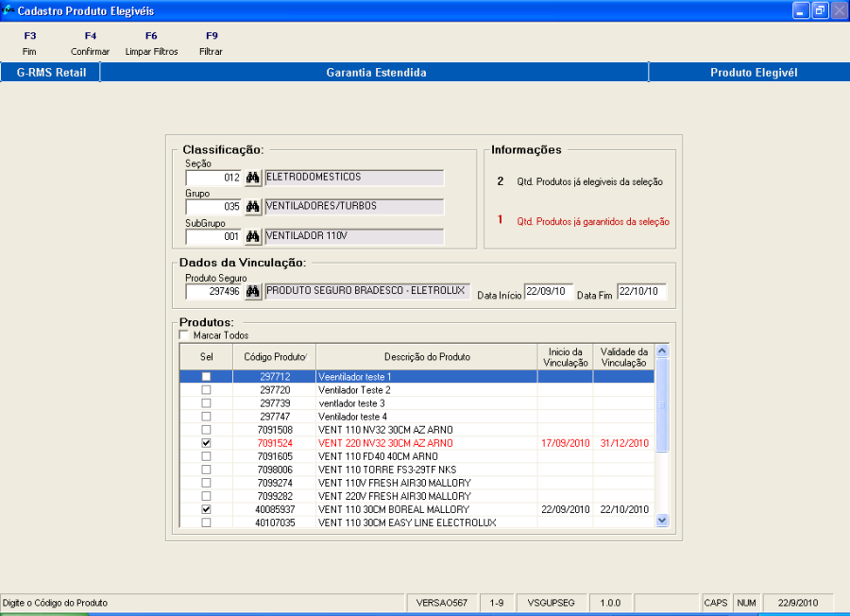Viewport: 850px width, 616px height.
Task: Select the row Veentilador teste 1
Action: [416, 376]
